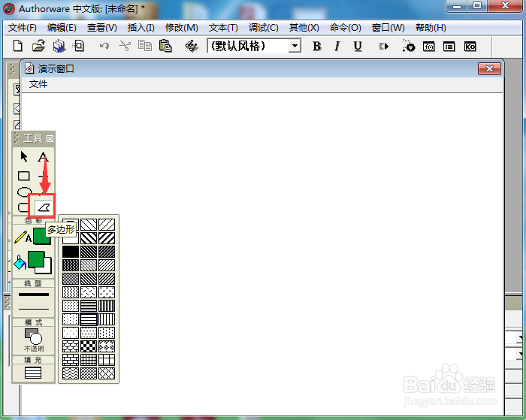Click the Save All toolbar icon
This screenshot has height=420, width=526.
pyautogui.click(x=59, y=46)
